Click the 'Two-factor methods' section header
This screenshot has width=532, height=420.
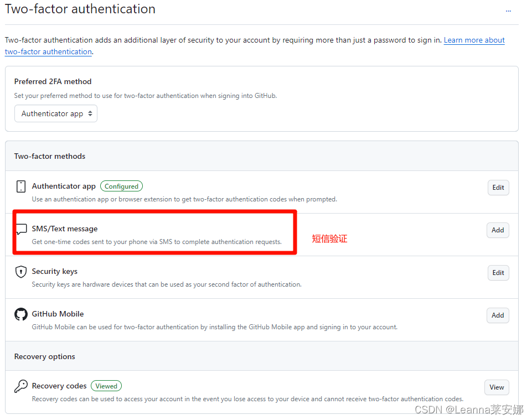tap(49, 156)
